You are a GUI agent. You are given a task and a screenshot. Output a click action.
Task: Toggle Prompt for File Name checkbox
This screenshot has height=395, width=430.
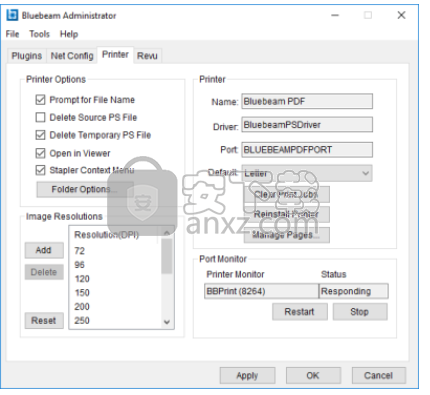[40, 100]
